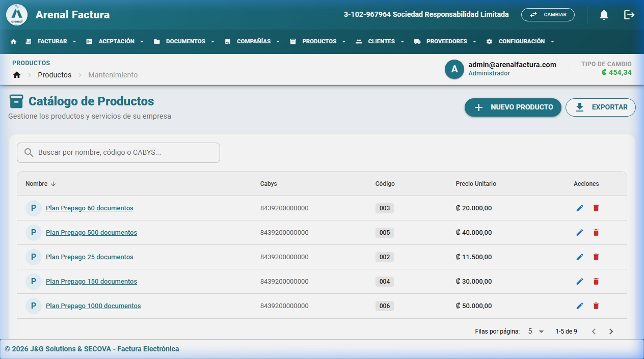Click Cambiar company button

pos(548,15)
